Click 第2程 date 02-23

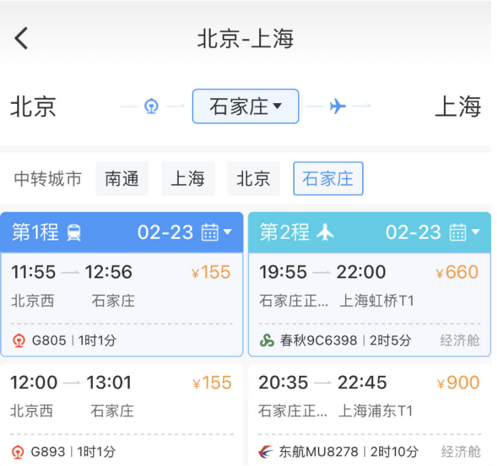(x=413, y=232)
